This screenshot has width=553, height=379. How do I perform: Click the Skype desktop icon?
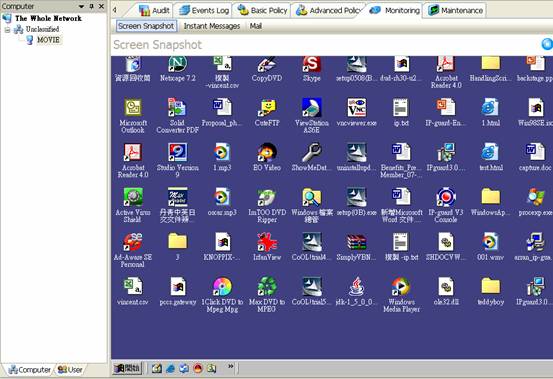point(311,69)
